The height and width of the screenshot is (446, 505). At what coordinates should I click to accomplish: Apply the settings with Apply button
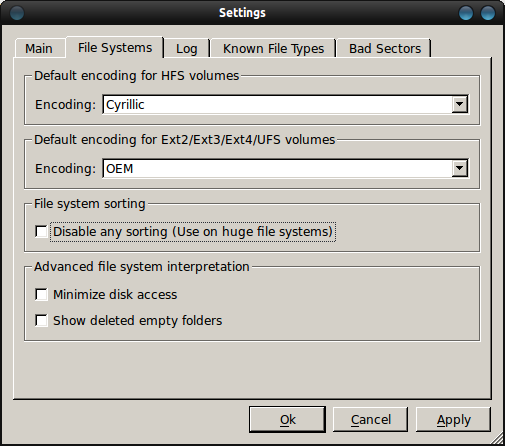tap(453, 419)
